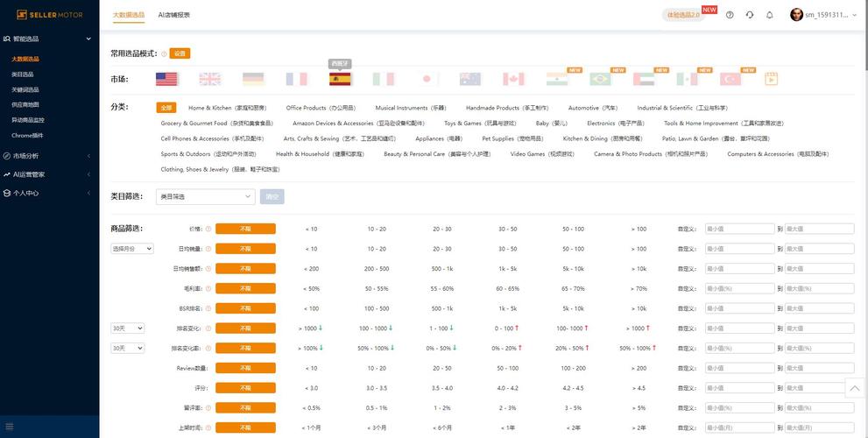The image size is (868, 438).
Task: Open the notifications bell
Action: 770,15
